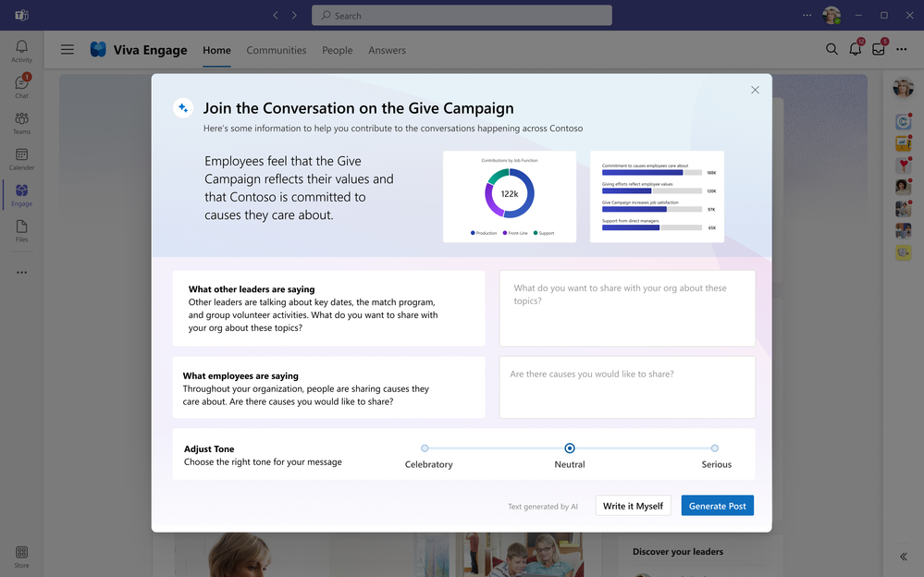This screenshot has width=924, height=577.
Task: Switch to the People tab
Action: tap(337, 50)
